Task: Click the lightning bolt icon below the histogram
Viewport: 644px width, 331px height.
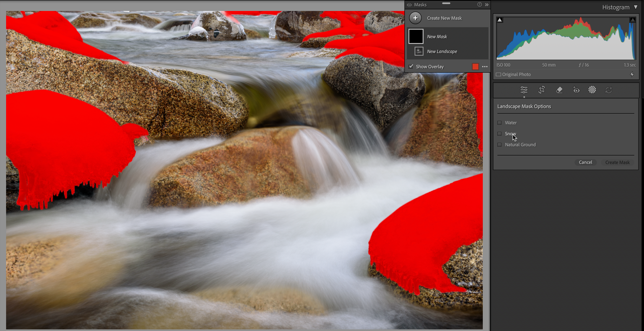Action: point(632,74)
